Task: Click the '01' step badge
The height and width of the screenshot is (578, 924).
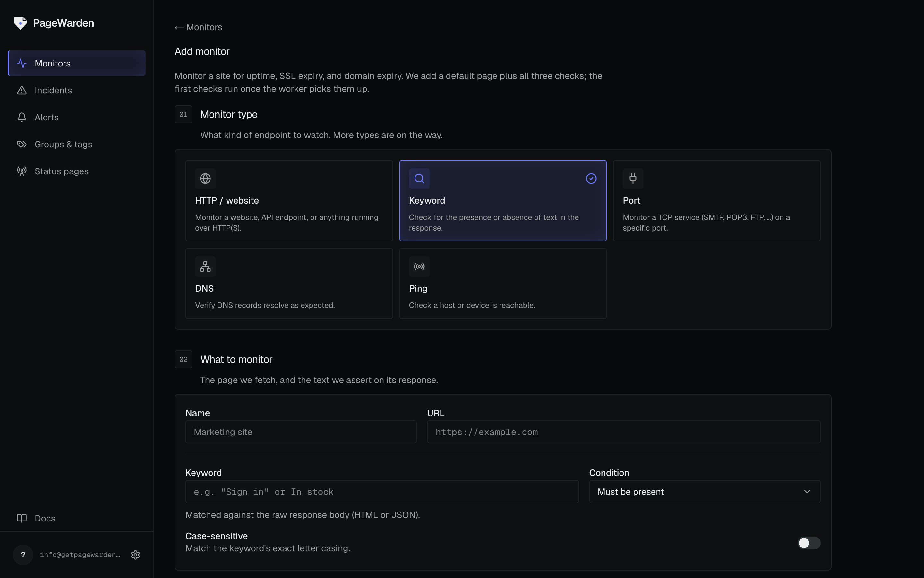Action: (x=183, y=114)
